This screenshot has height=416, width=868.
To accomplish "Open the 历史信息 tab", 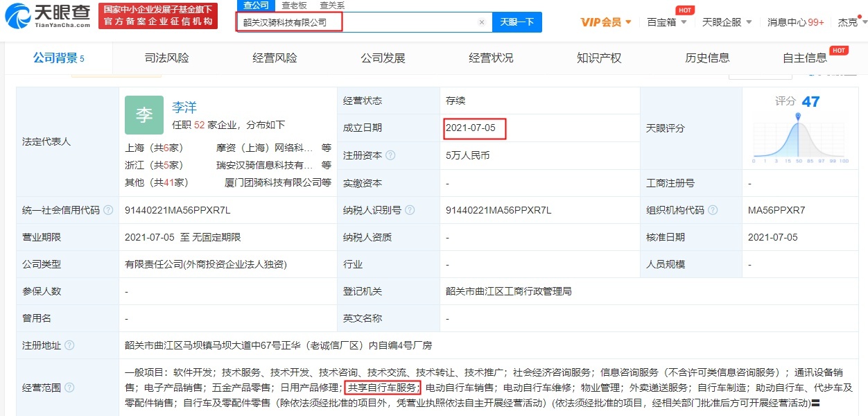I will pos(707,58).
